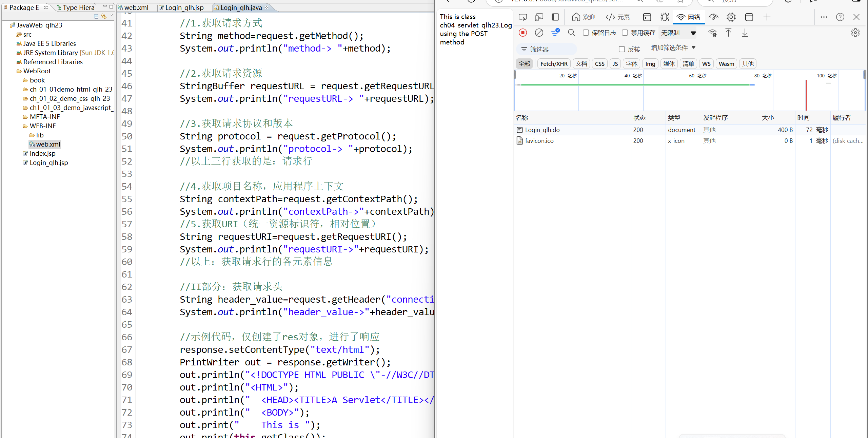Image resolution: width=868 pixels, height=438 pixels.
Task: Export HAR file download arrow
Action: [x=745, y=33]
